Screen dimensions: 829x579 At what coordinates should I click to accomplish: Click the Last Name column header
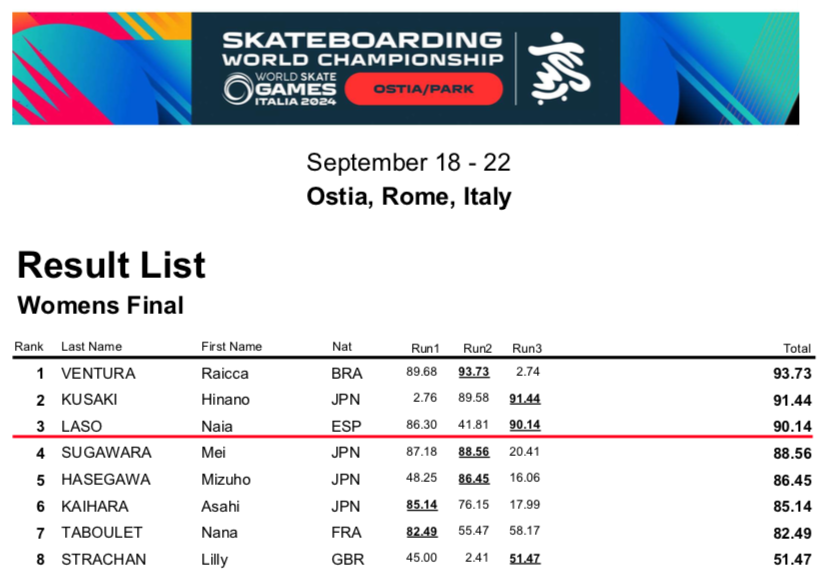[x=91, y=347]
